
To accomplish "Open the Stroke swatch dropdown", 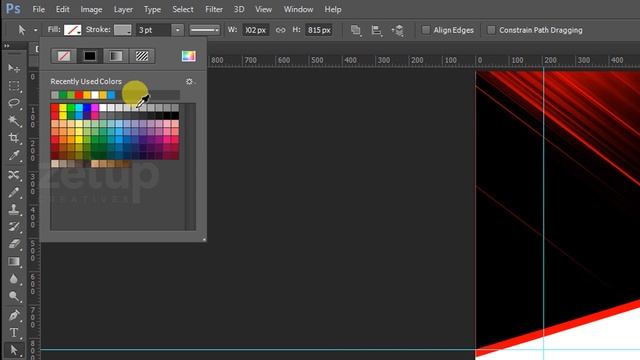I will [x=122, y=30].
